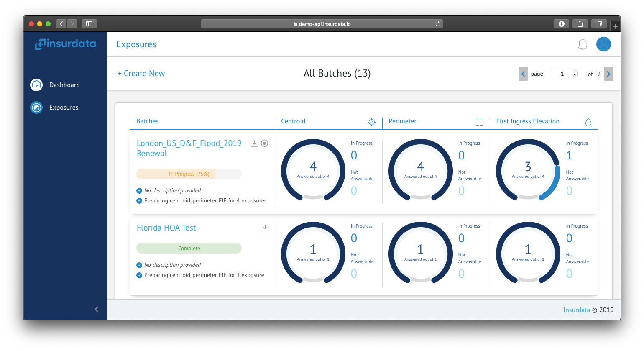
Task: Click the Perimeter bounding-box icon
Action: coord(480,122)
